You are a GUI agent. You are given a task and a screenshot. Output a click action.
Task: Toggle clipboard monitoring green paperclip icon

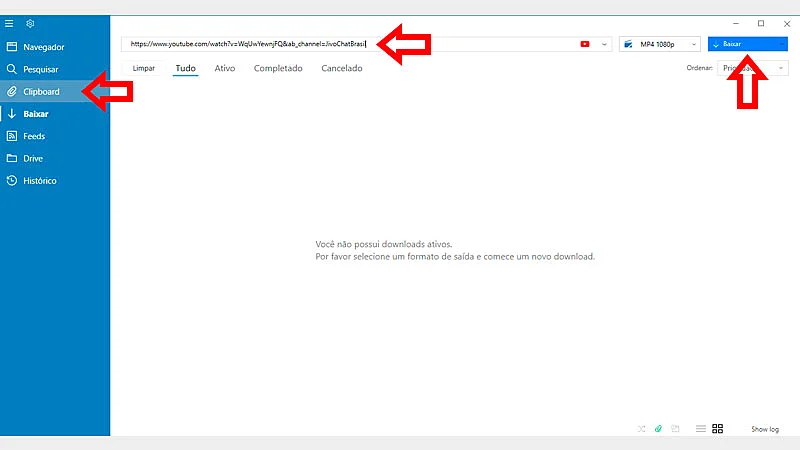coord(658,429)
